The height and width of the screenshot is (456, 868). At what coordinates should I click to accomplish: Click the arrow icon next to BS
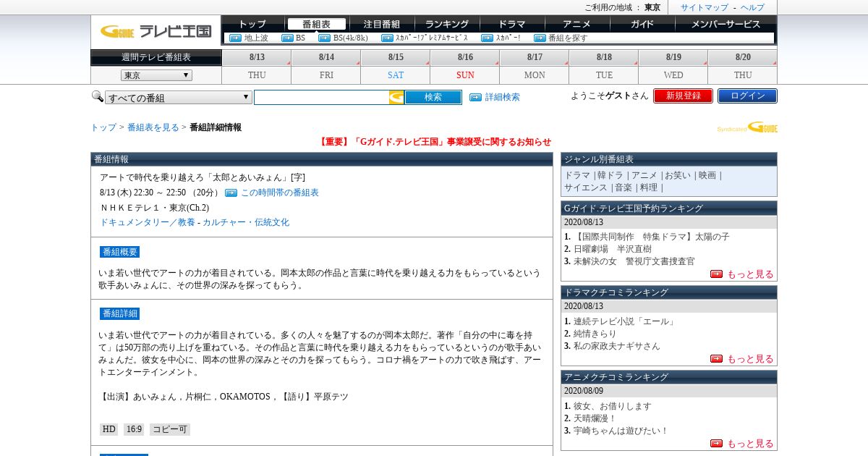click(287, 38)
